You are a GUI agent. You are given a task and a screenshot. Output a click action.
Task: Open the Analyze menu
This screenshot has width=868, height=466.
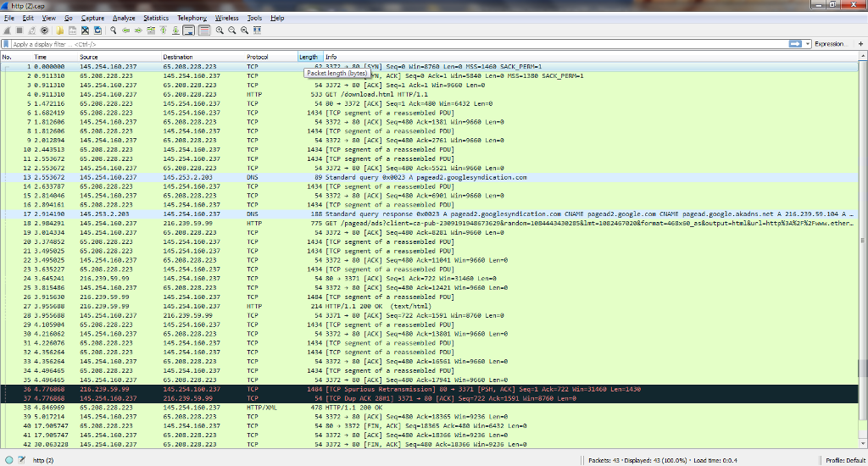coord(124,18)
